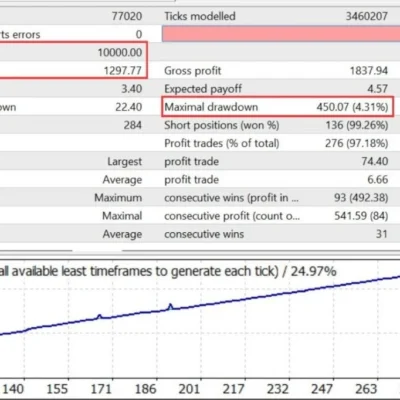Click the expected payoff value 4.57
Image resolution: width=400 pixels, height=400 pixels.
377,89
